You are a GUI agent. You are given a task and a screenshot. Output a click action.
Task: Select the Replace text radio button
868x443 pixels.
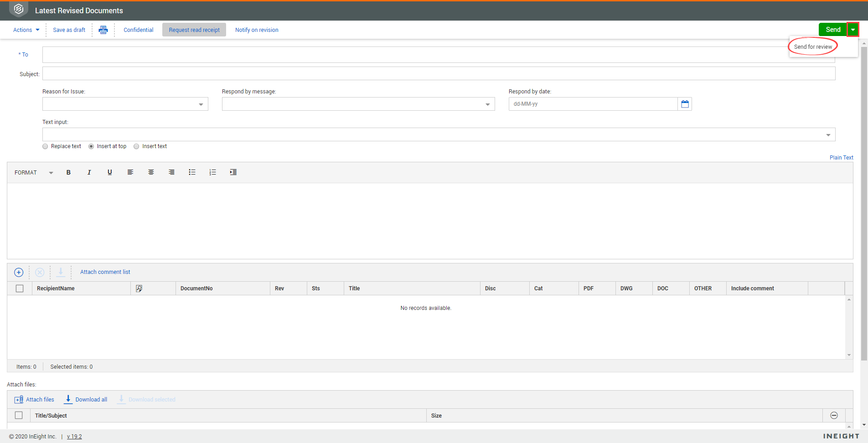45,146
